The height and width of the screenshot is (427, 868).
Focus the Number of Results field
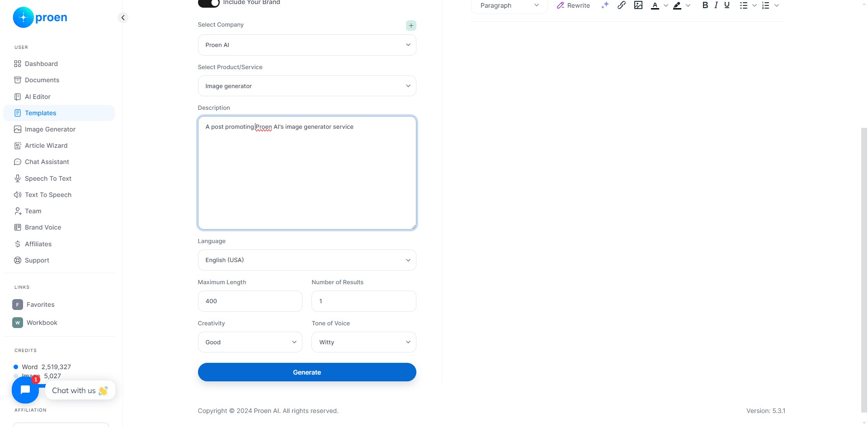364,301
